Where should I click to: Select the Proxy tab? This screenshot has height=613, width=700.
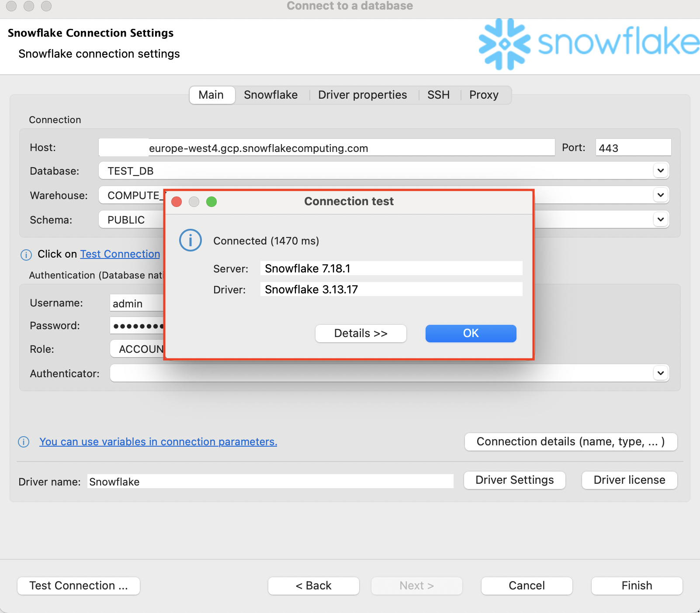click(484, 95)
